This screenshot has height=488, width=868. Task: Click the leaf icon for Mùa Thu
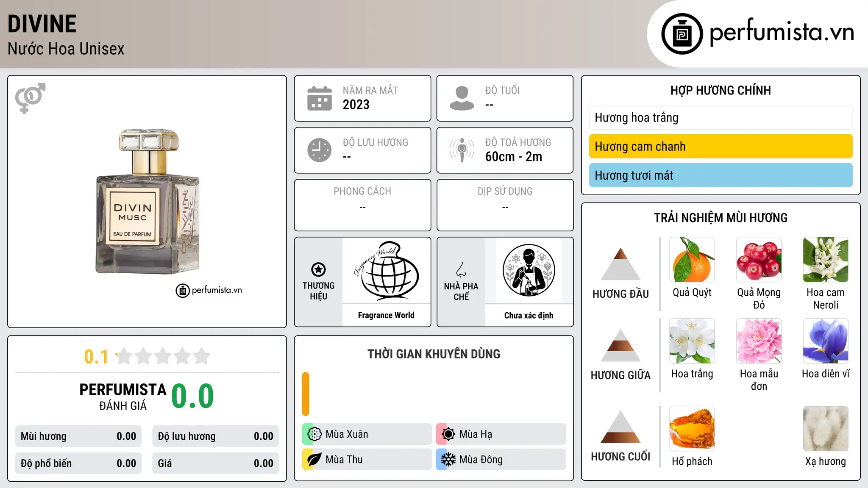[x=314, y=460]
